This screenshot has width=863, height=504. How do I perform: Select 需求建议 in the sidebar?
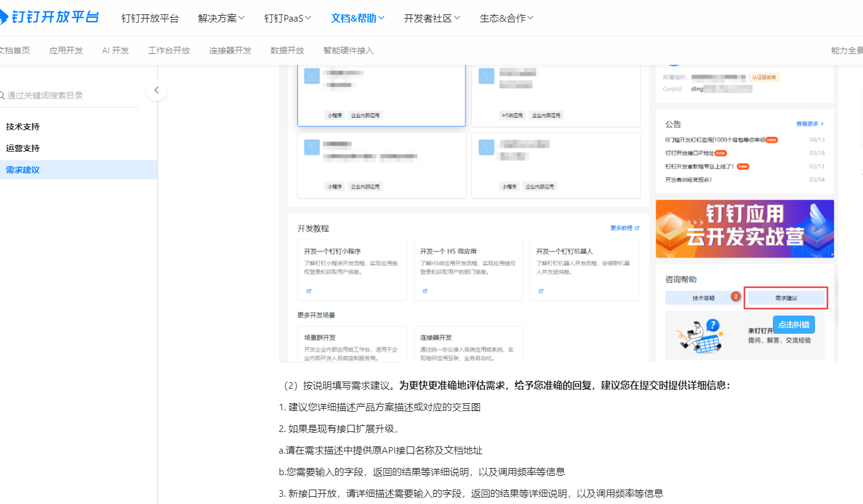(x=79, y=170)
